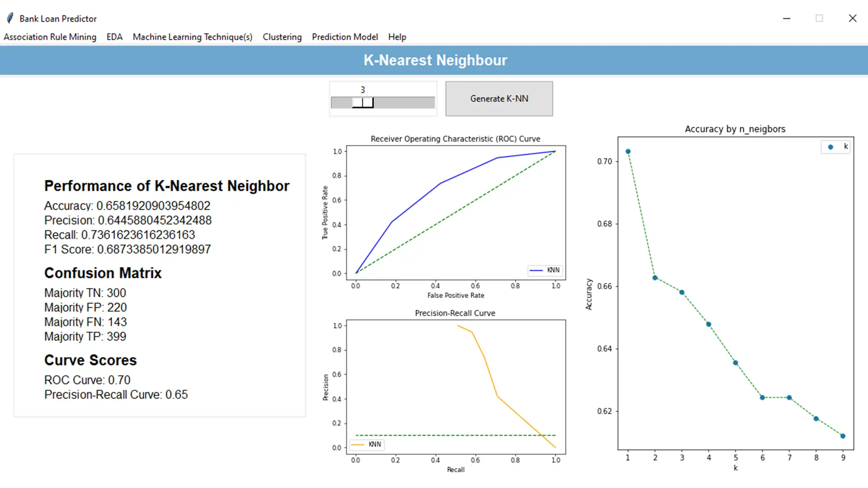Click the k=6 data point in accuracy chart

point(763,398)
